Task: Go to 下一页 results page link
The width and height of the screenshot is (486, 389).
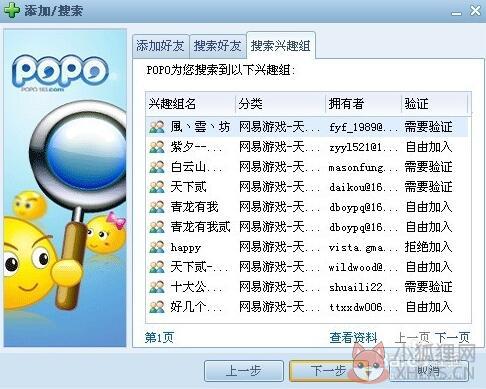Action: [452, 338]
